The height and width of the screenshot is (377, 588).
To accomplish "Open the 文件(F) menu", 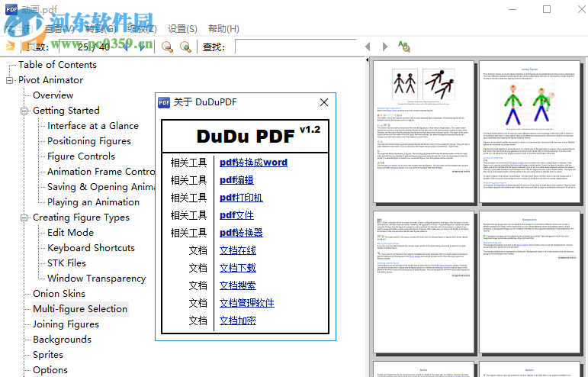I will [x=19, y=29].
